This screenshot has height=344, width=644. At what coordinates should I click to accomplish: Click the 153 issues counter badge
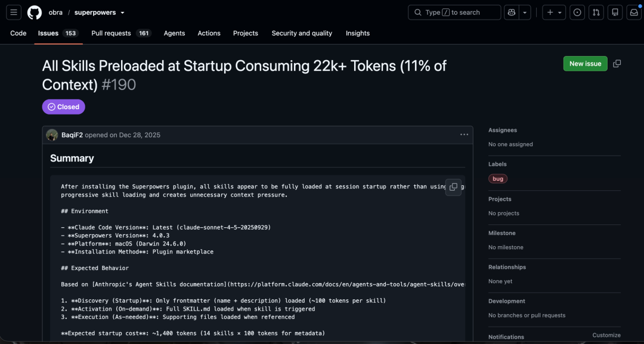coord(70,33)
